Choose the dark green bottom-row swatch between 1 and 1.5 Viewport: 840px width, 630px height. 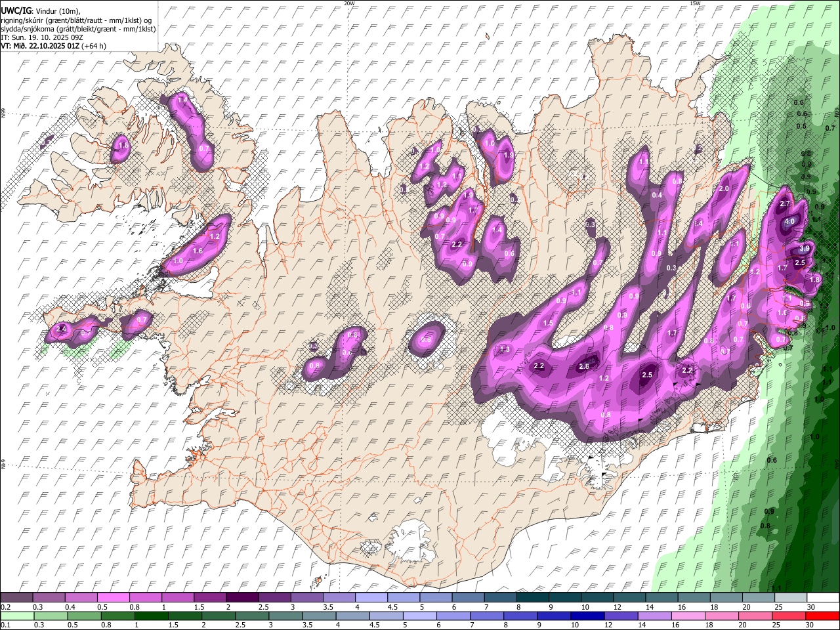pos(151,616)
